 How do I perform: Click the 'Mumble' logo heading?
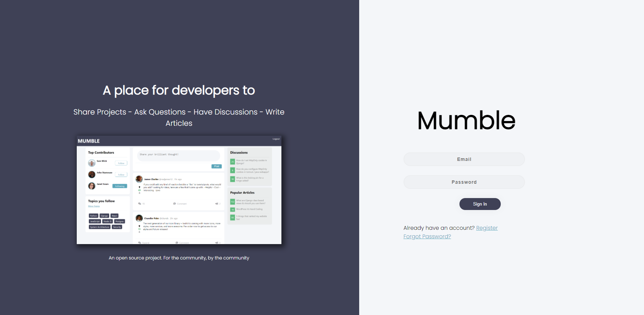pos(466,120)
